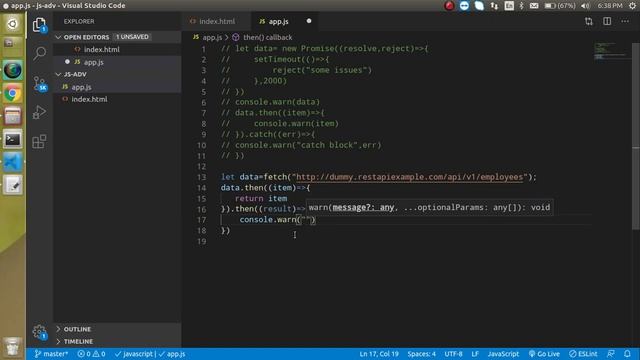This screenshot has height=360, width=640.
Task: Expand the Outline section
Action: point(77,329)
